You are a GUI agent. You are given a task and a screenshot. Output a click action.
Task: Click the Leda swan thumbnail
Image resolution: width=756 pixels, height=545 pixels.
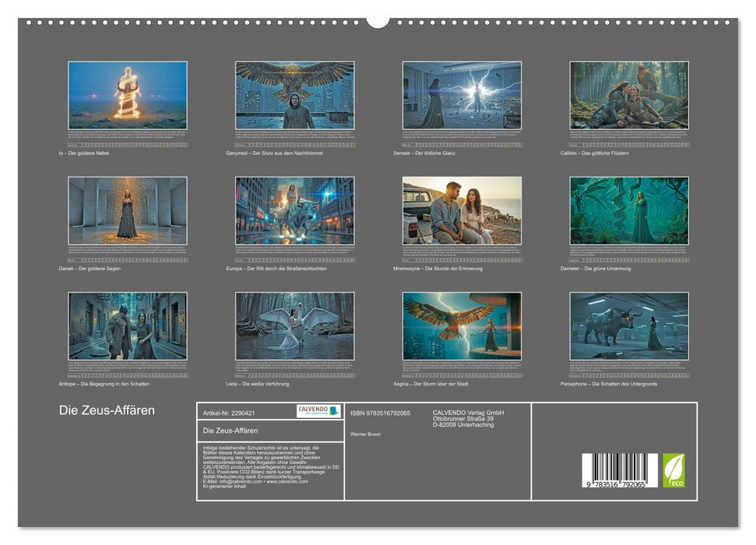pyautogui.click(x=294, y=326)
